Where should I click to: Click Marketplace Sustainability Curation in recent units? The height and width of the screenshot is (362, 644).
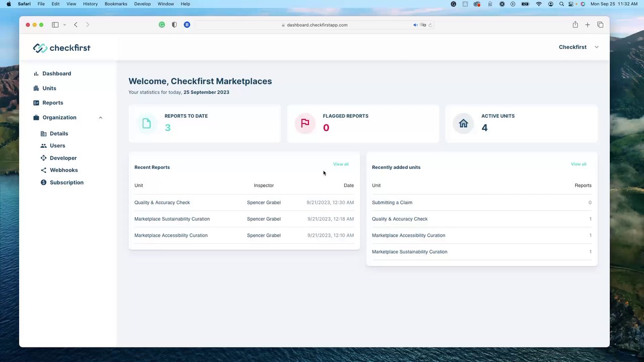click(410, 252)
